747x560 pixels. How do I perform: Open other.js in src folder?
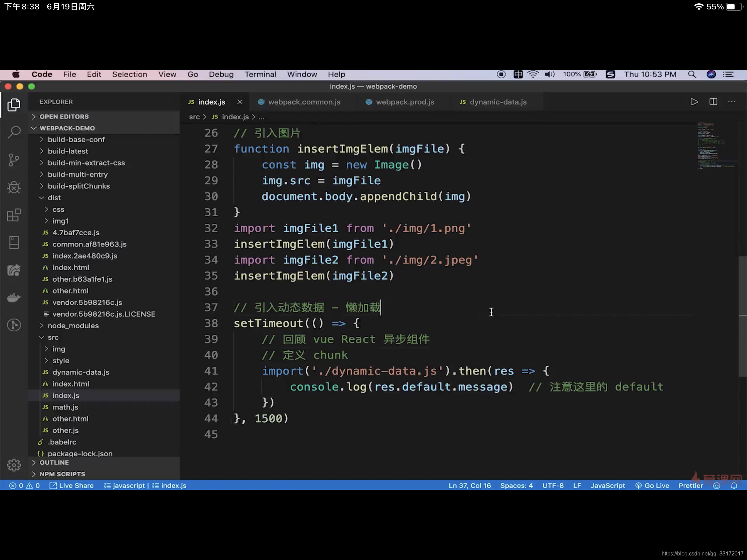coord(65,430)
